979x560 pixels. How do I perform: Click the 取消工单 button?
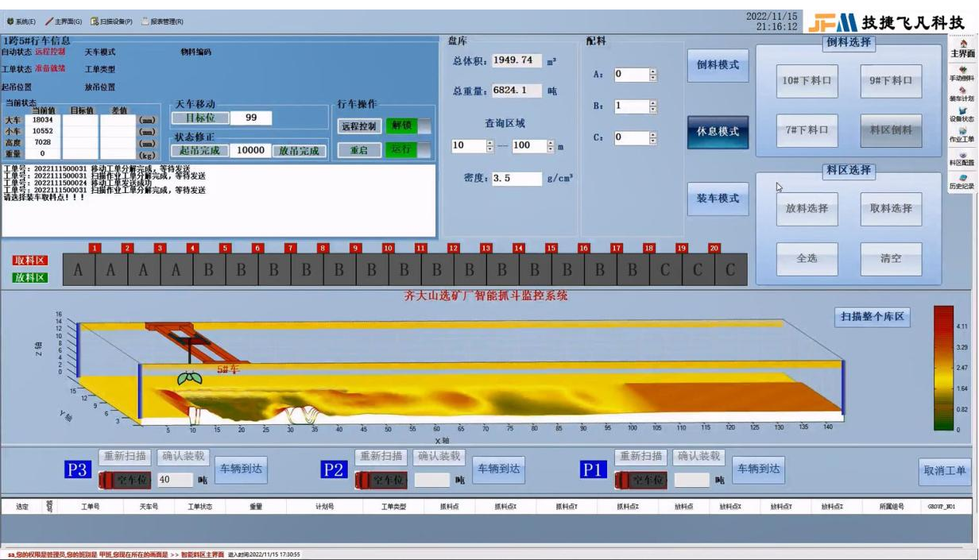click(x=945, y=471)
